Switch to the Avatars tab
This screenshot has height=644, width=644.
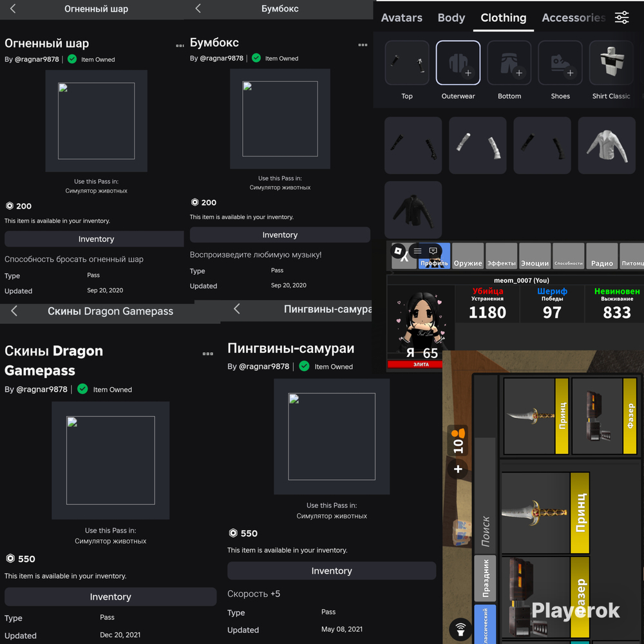[x=401, y=17]
